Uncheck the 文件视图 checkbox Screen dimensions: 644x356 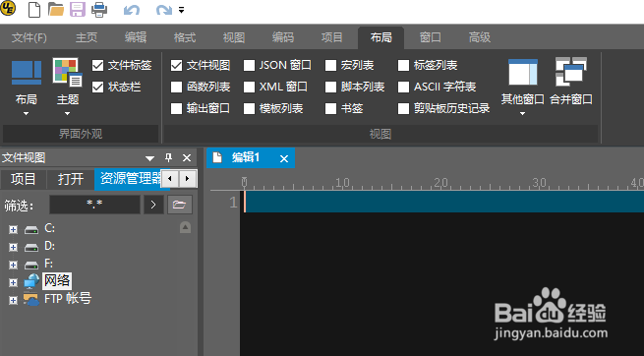[176, 65]
